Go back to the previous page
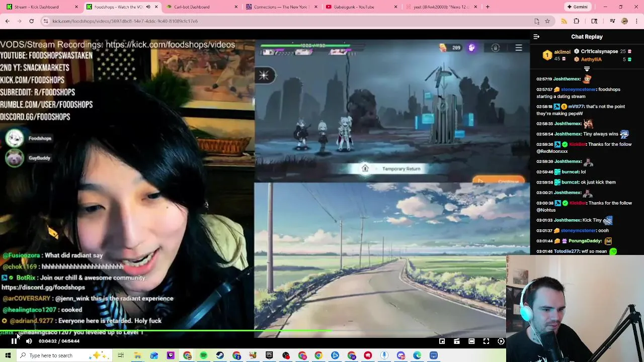The height and width of the screenshot is (362, 644). (x=7, y=21)
